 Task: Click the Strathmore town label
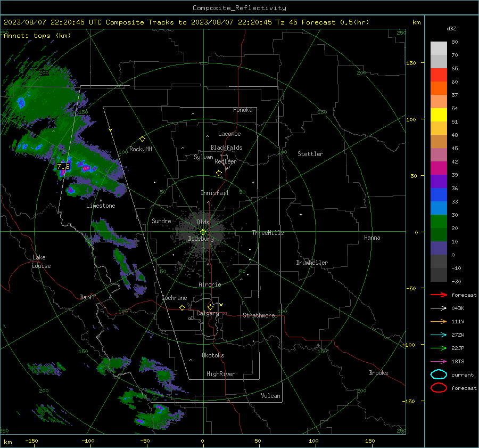[x=259, y=315]
